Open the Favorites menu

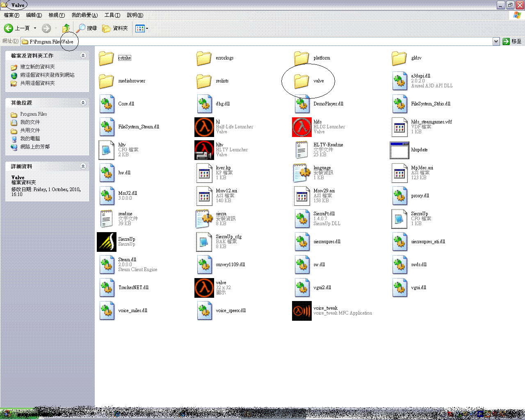point(84,15)
